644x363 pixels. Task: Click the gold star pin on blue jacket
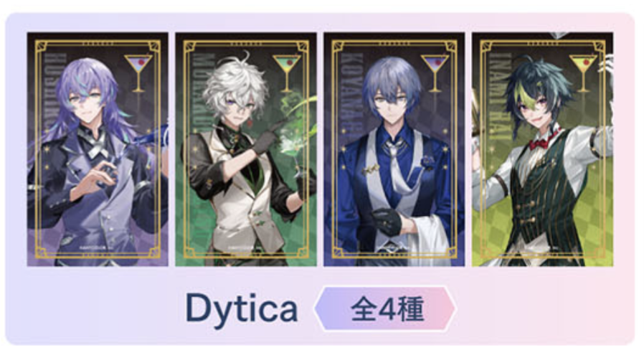(x=370, y=169)
